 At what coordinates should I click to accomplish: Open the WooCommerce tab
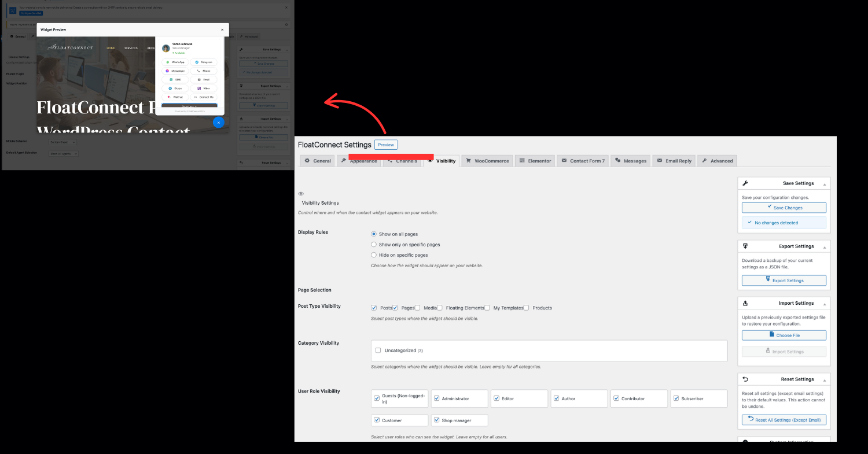488,161
